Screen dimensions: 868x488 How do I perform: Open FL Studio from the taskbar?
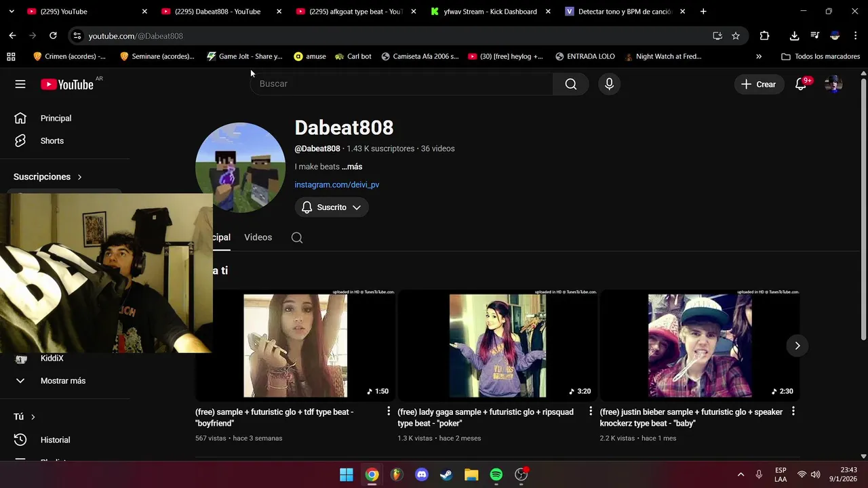tap(397, 474)
